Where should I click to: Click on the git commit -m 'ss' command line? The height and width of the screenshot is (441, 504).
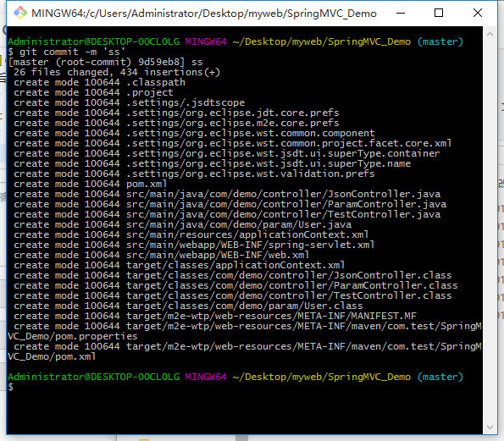pos(66,52)
